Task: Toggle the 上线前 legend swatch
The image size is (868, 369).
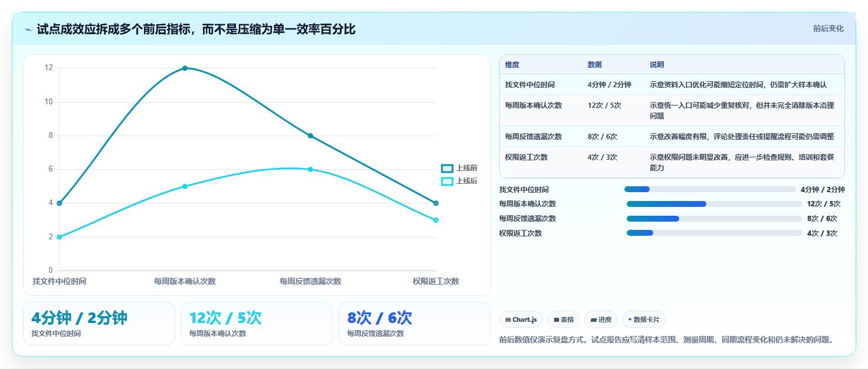Action: point(447,168)
